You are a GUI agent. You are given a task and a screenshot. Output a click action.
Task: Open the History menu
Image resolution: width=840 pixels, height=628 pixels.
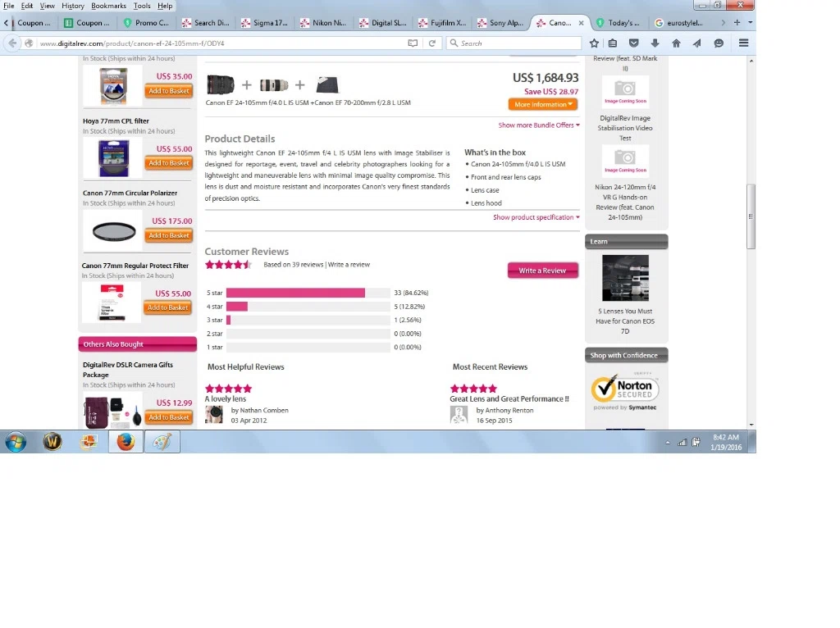(73, 6)
